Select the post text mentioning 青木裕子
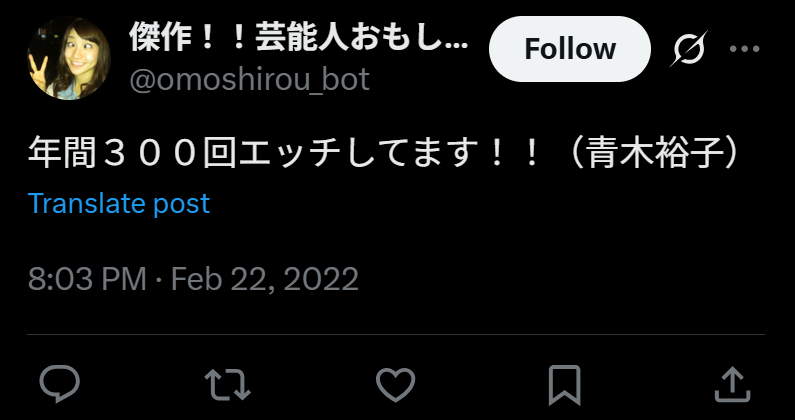 (383, 153)
